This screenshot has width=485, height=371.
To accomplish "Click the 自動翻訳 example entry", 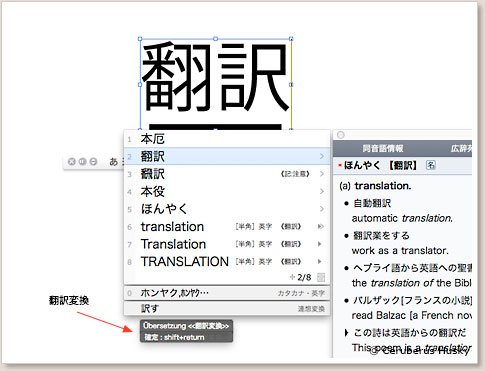I will coord(372,203).
